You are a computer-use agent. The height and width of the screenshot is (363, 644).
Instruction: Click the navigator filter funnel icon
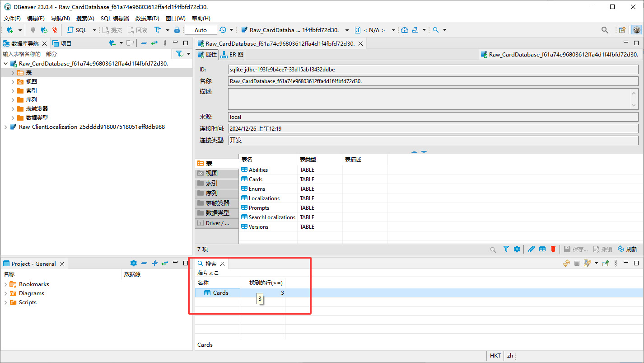(x=179, y=54)
